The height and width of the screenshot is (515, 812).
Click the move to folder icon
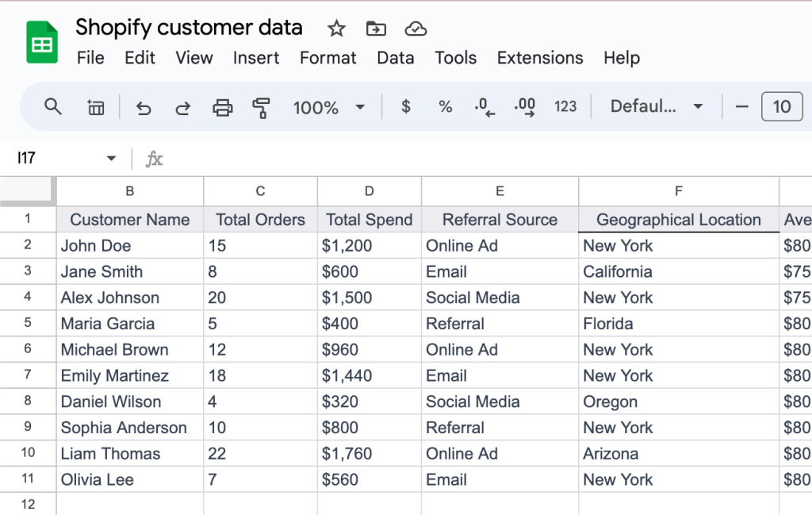pyautogui.click(x=376, y=29)
